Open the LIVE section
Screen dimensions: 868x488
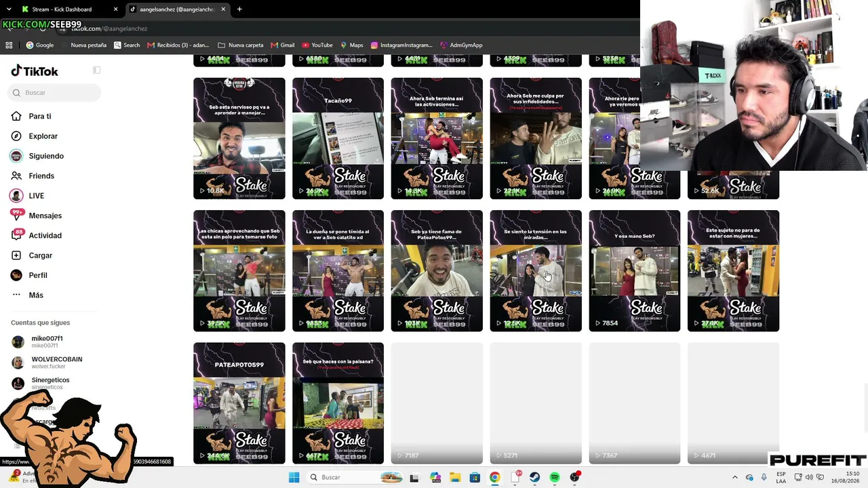[x=36, y=196]
